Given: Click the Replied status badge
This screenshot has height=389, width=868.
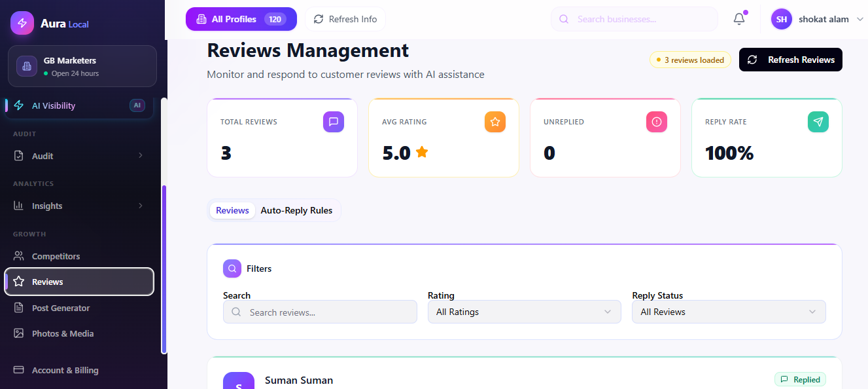Looking at the screenshot, I should [801, 379].
